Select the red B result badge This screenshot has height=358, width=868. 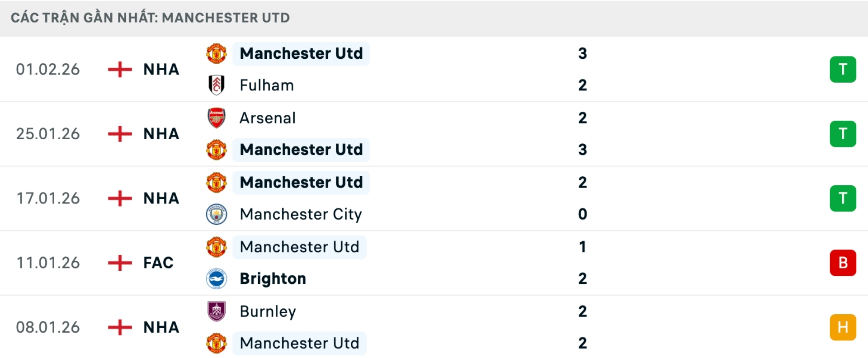[x=843, y=263]
